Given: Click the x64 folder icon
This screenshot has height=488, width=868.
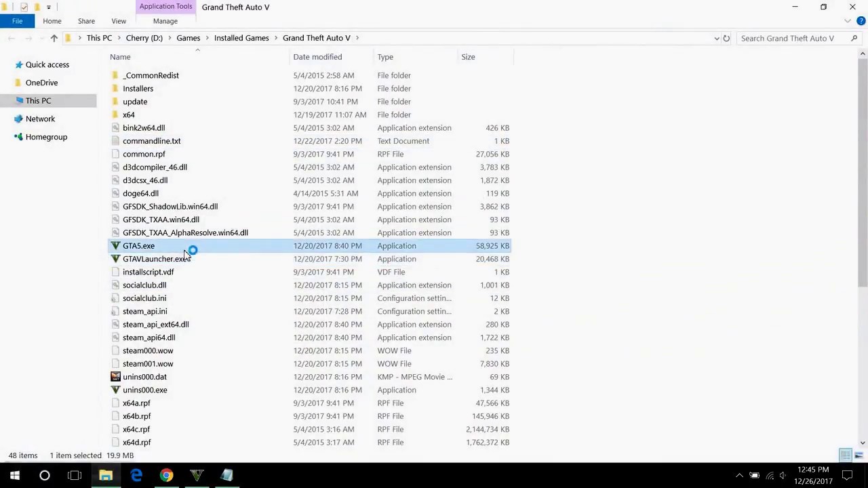Looking at the screenshot, I should (x=115, y=115).
